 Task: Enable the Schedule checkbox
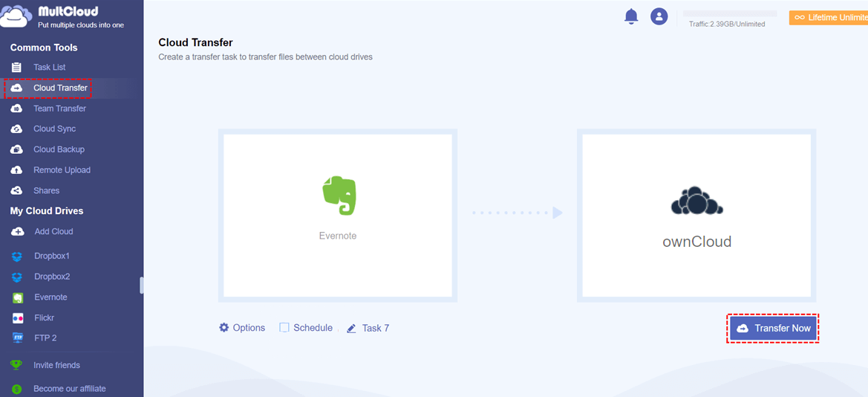coord(284,328)
